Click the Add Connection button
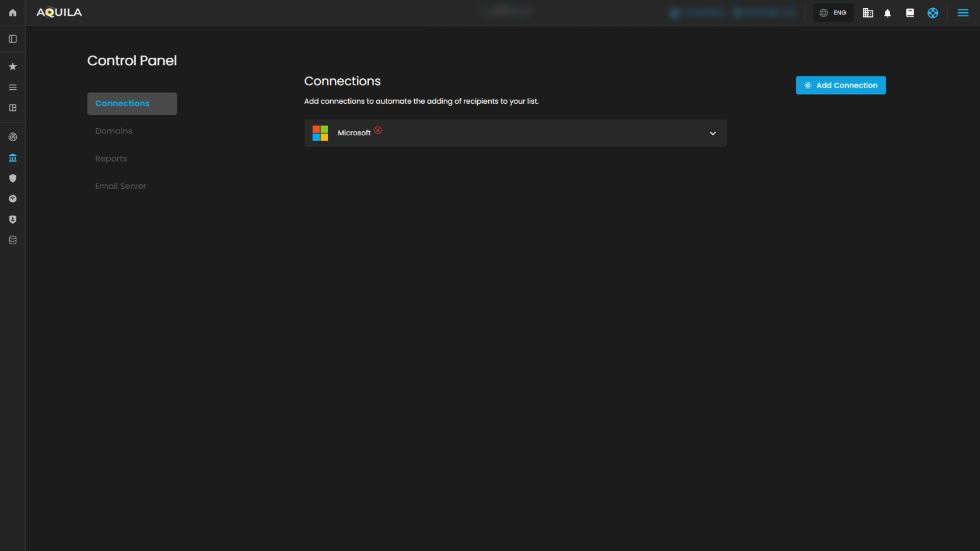The image size is (980, 551). pos(841,85)
